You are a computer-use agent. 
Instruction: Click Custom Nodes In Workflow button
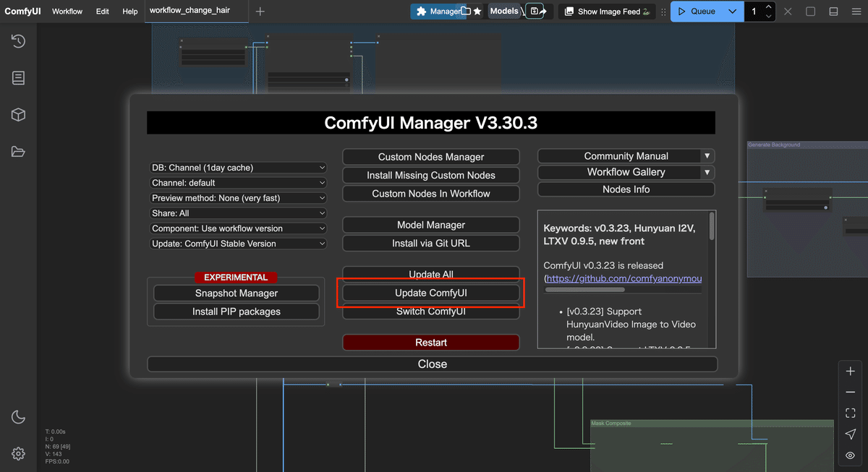(x=431, y=194)
